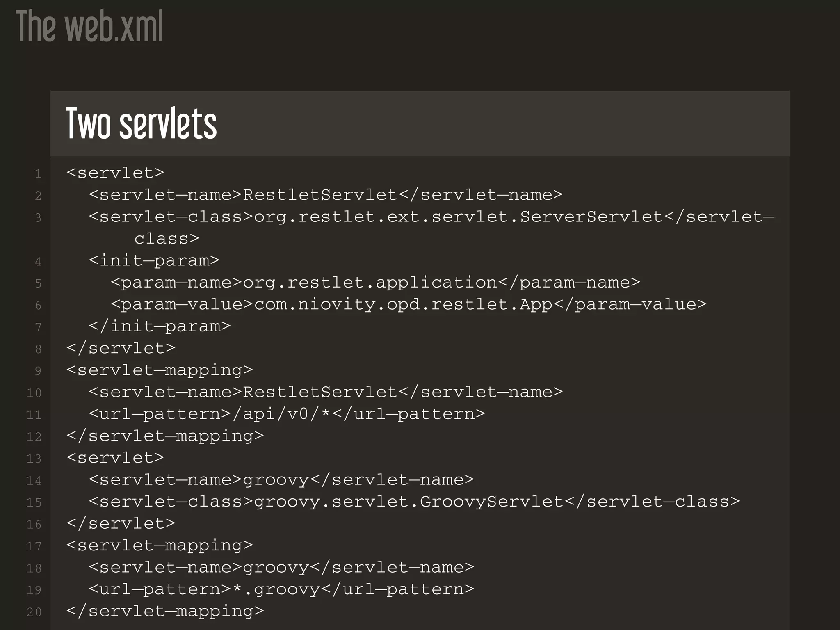Click the closing init-param tag
Screen dimensions: 840x630
click(160, 326)
